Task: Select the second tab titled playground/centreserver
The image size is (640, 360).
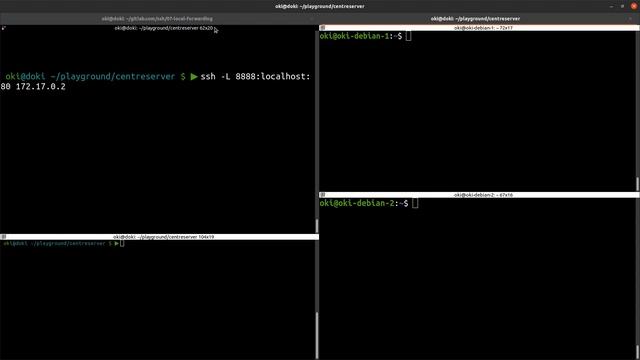Action: point(476,19)
